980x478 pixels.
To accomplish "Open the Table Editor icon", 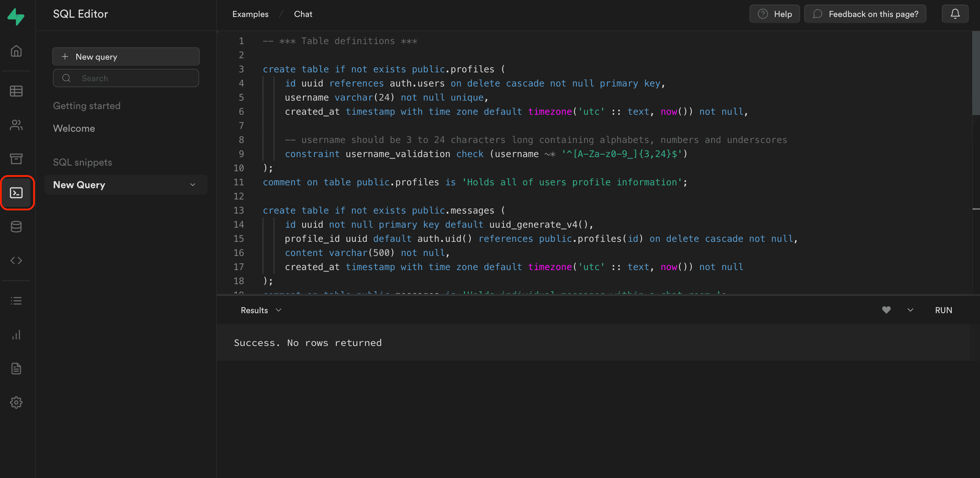I will click(17, 91).
